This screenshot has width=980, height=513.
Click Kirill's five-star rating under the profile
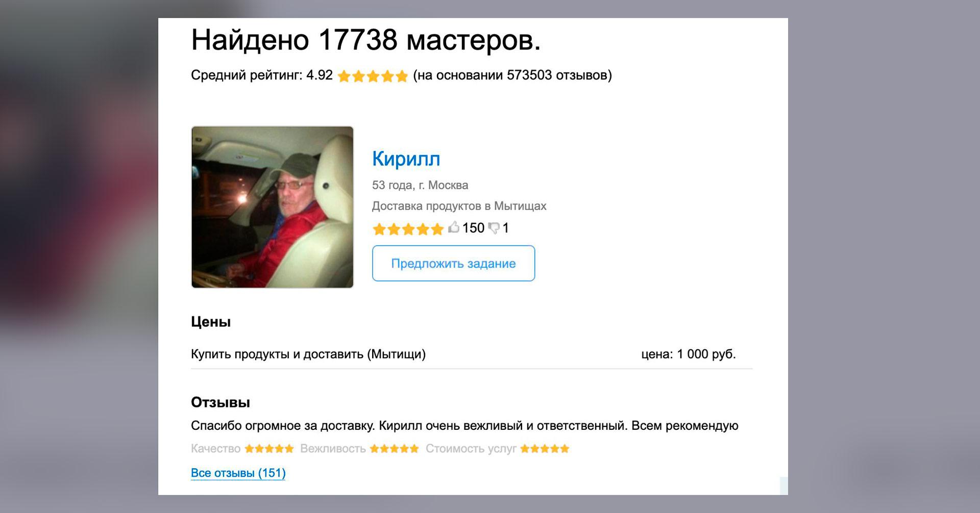click(x=408, y=229)
